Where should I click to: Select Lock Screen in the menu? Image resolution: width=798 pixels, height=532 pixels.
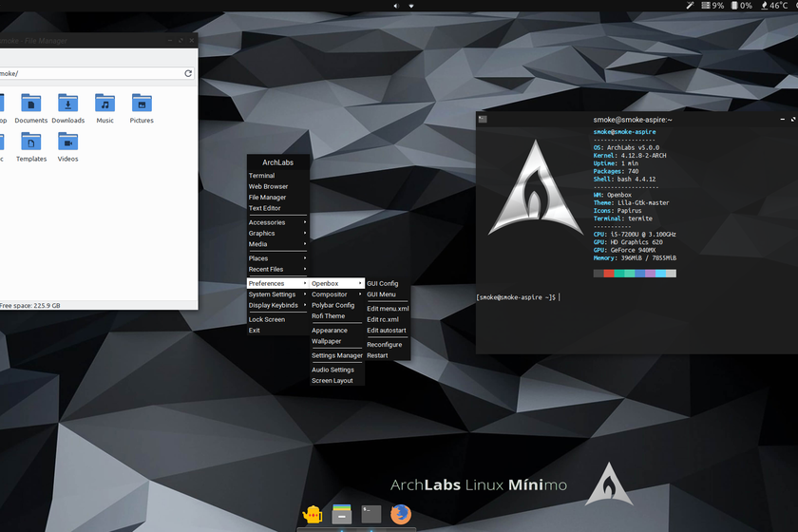(x=277, y=319)
